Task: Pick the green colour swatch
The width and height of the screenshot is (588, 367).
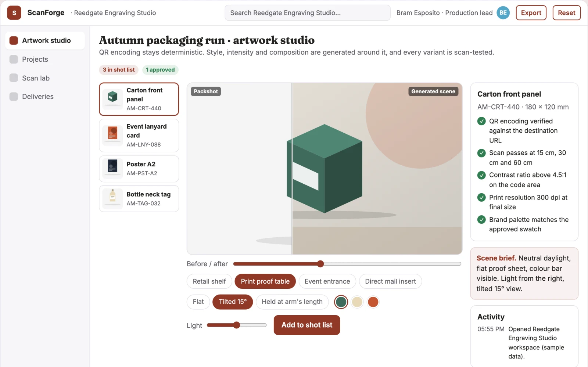Action: 341,302
